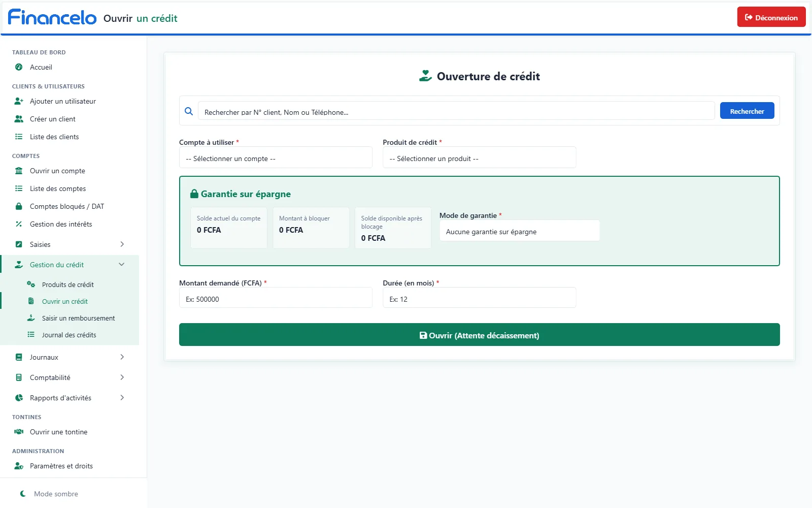Click the Paramètres et droits user icon
The height and width of the screenshot is (508, 812).
click(x=19, y=466)
